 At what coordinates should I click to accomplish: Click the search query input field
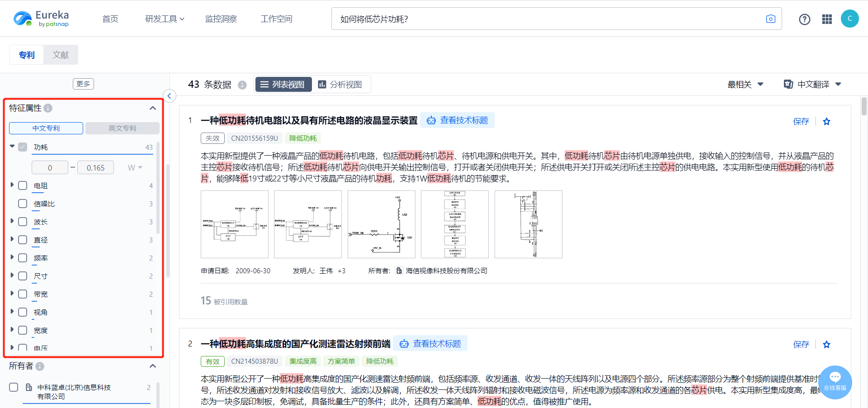(x=547, y=19)
